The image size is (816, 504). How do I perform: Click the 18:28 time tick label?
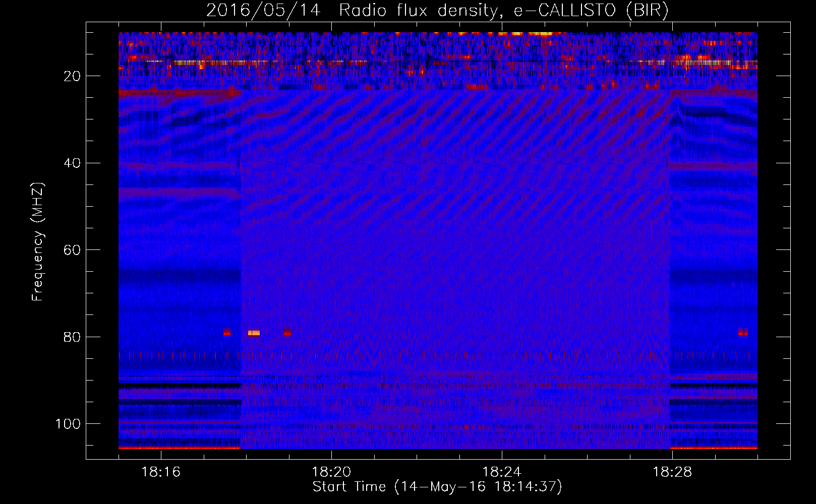point(672,472)
